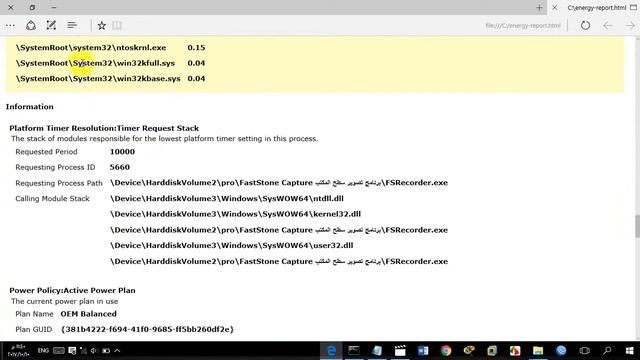
Task: Click the 0.15 value beside ntoskrnl.exe
Action: (x=196, y=48)
